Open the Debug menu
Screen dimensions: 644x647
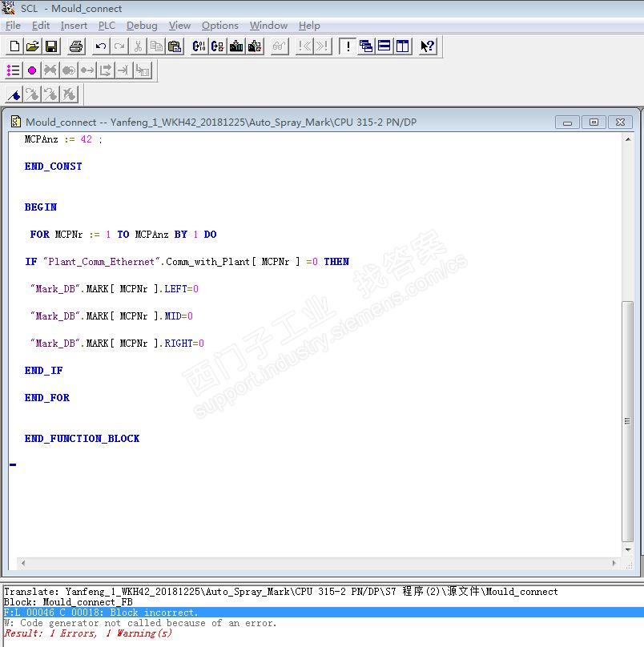142,26
